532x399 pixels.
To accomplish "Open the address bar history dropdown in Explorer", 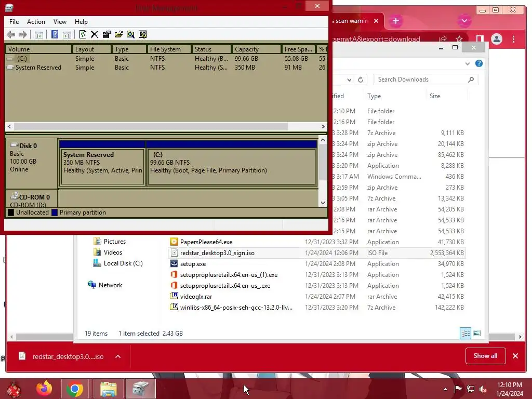I will [349, 79].
